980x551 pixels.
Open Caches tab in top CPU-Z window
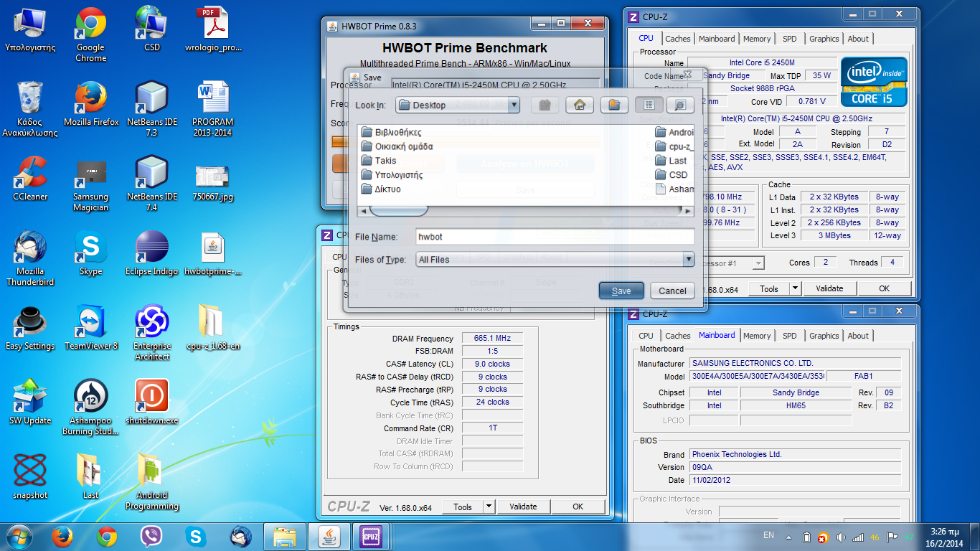point(677,39)
